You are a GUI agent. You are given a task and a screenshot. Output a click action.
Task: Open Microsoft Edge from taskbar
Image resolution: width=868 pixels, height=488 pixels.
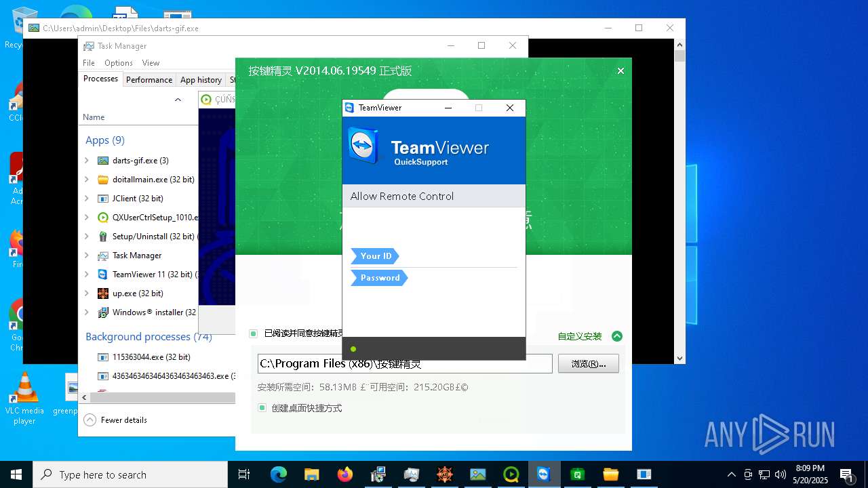(x=279, y=474)
